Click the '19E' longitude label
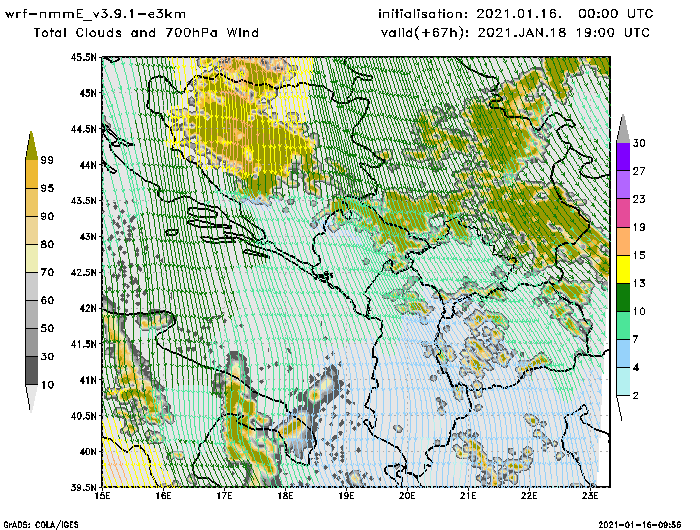Screen dimensions: 700x530 pyautogui.click(x=346, y=496)
